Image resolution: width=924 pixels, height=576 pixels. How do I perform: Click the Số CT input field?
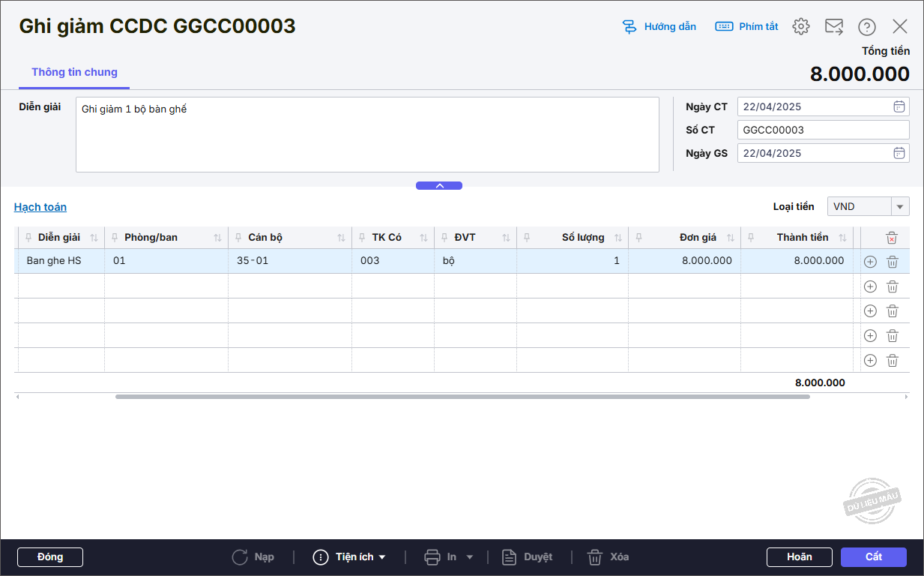pyautogui.click(x=822, y=130)
